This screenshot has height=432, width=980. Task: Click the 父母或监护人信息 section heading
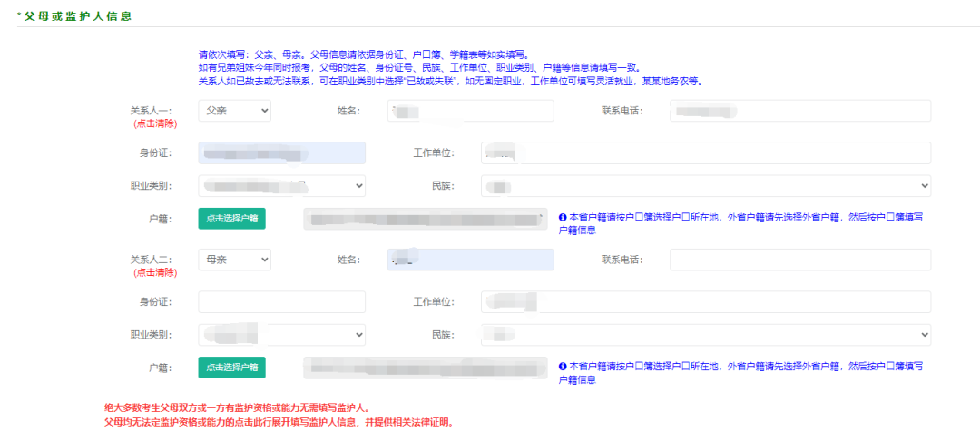click(x=76, y=16)
